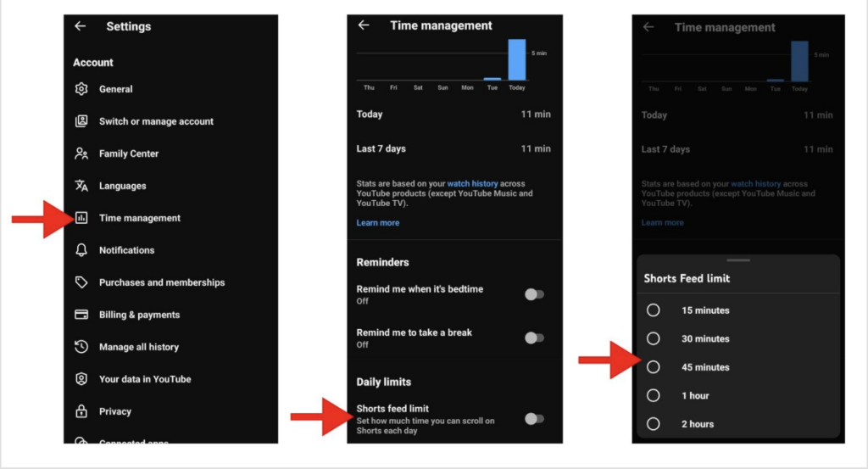Screen dimensions: 868x469
Task: Click the Learn more link
Action: coord(378,223)
